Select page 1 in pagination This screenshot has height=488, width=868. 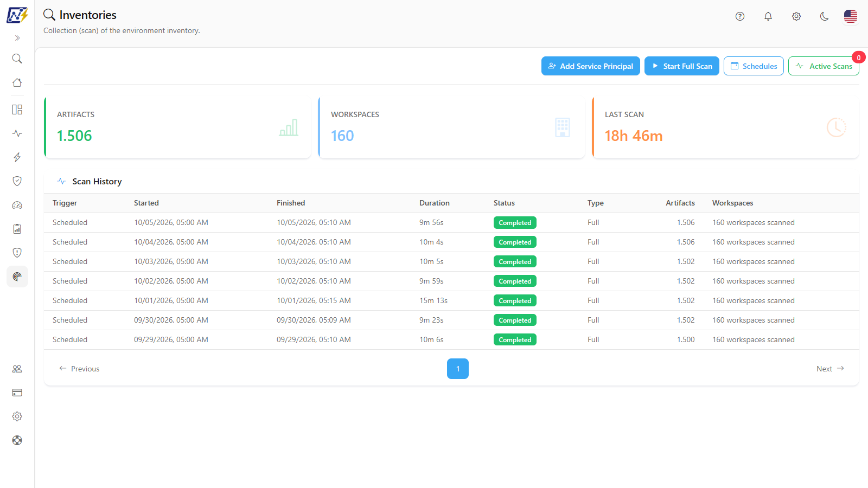[458, 369]
